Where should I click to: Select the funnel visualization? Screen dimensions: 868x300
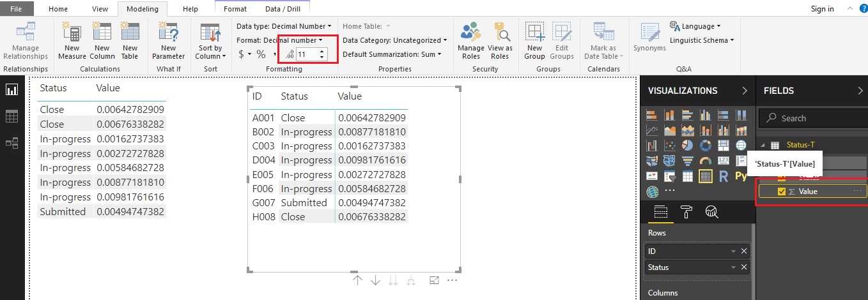[688, 160]
